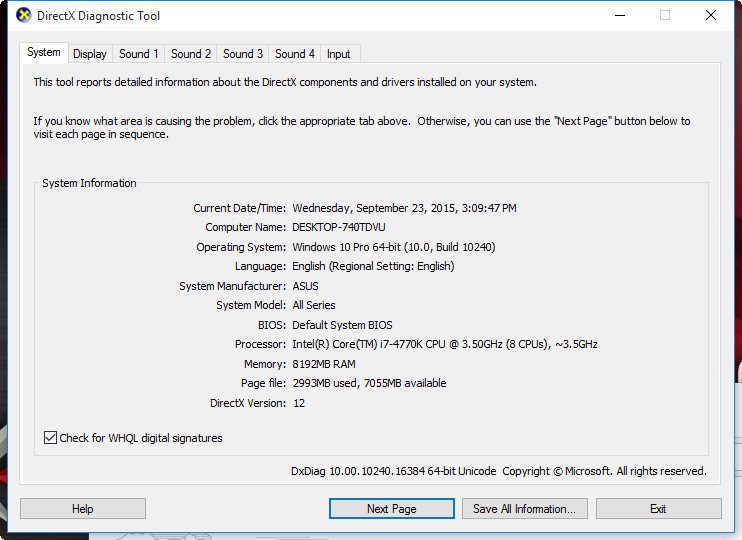The width and height of the screenshot is (742, 540).
Task: Click the Current Date/Time label
Action: 239,208
